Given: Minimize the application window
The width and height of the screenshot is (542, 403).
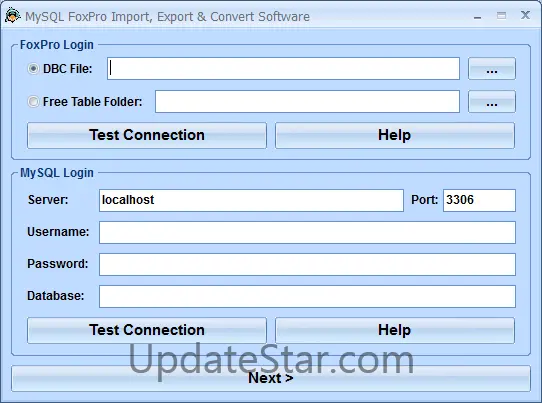Looking at the screenshot, I should [477, 16].
